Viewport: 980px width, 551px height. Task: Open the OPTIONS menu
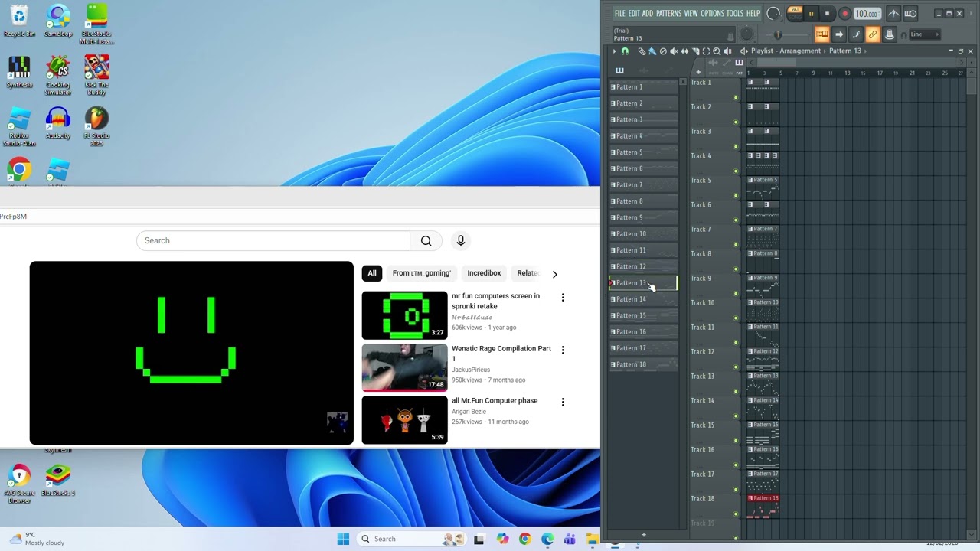pyautogui.click(x=712, y=13)
